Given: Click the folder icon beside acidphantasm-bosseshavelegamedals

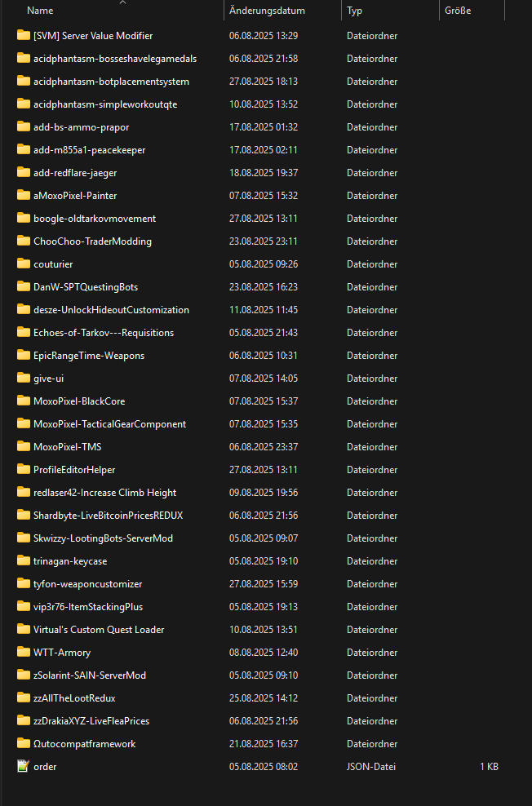Looking at the screenshot, I should pyautogui.click(x=23, y=58).
